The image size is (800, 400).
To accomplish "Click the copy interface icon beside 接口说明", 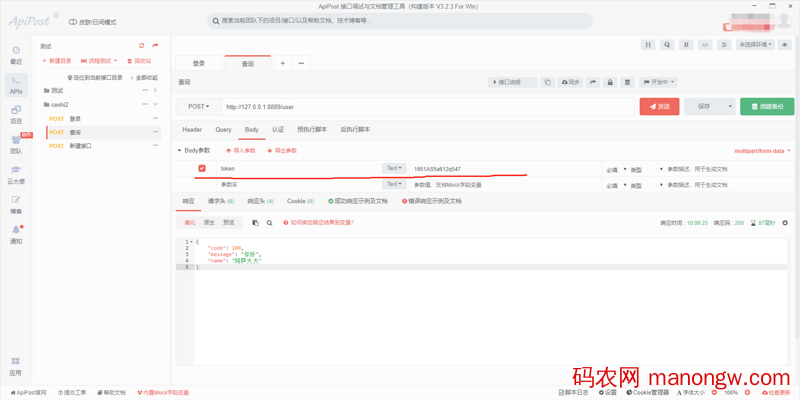I will point(547,82).
